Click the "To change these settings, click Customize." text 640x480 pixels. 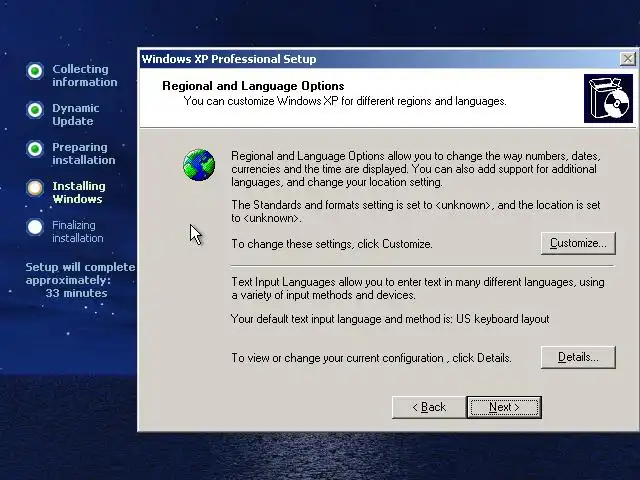tap(332, 244)
